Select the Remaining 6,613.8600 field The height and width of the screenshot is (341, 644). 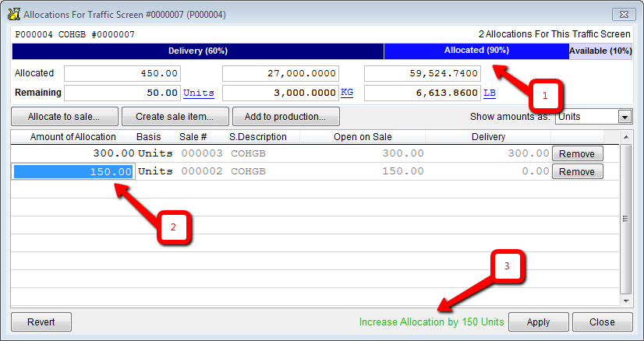(423, 93)
